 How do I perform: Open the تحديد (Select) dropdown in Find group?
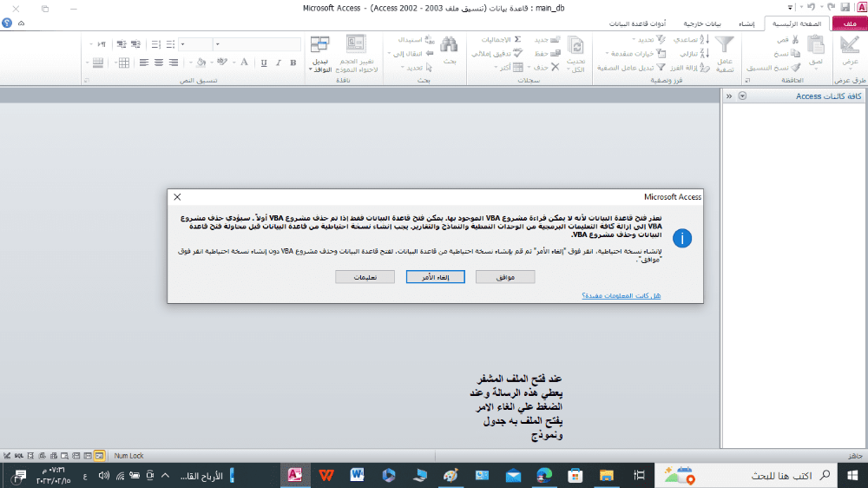click(x=417, y=68)
